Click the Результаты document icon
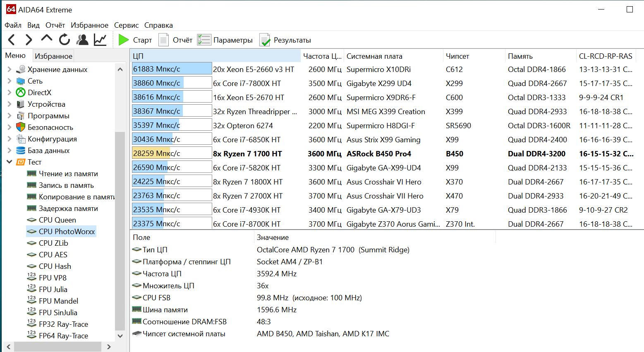The image size is (644, 352). (265, 40)
